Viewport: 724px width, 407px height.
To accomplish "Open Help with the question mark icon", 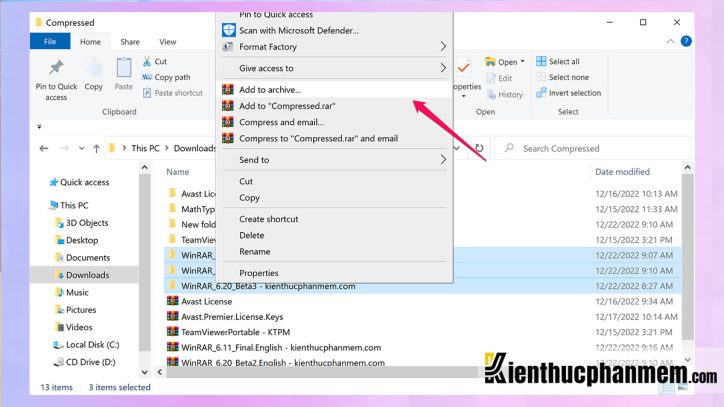I will coord(686,41).
